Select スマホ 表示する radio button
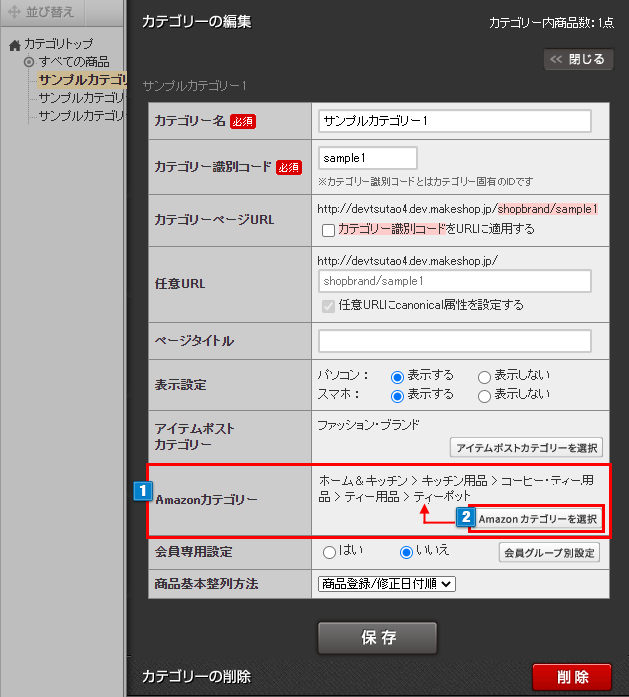The width and height of the screenshot is (629, 697). 397,395
